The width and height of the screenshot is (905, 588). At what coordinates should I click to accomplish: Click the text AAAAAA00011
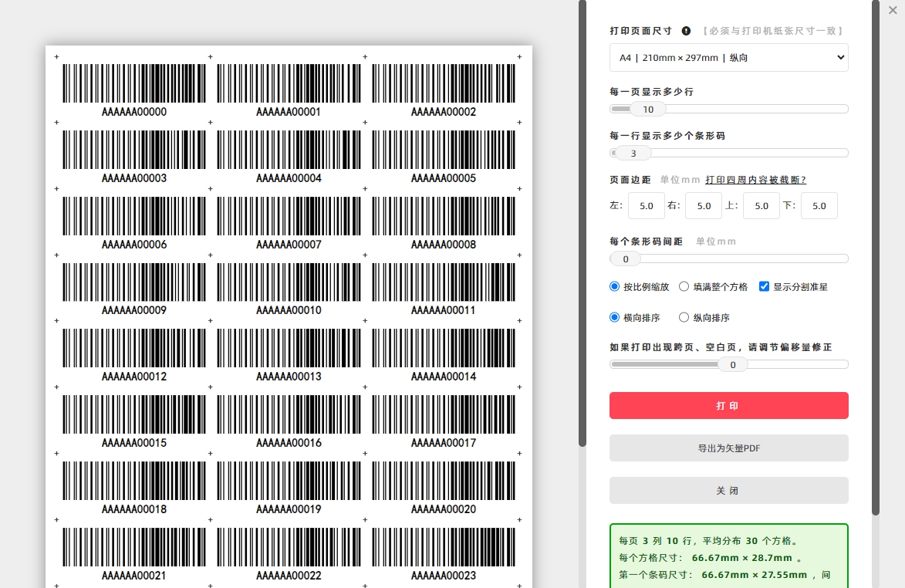pyautogui.click(x=444, y=310)
